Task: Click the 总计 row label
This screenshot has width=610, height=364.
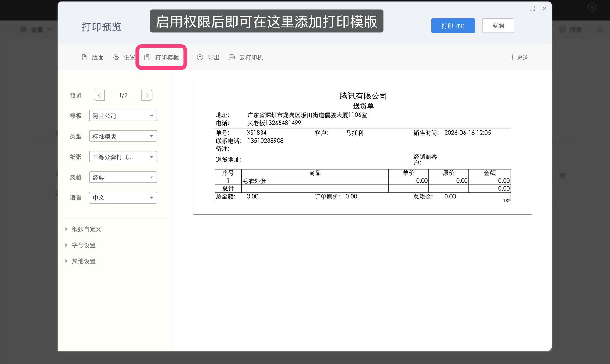Action: tap(228, 189)
